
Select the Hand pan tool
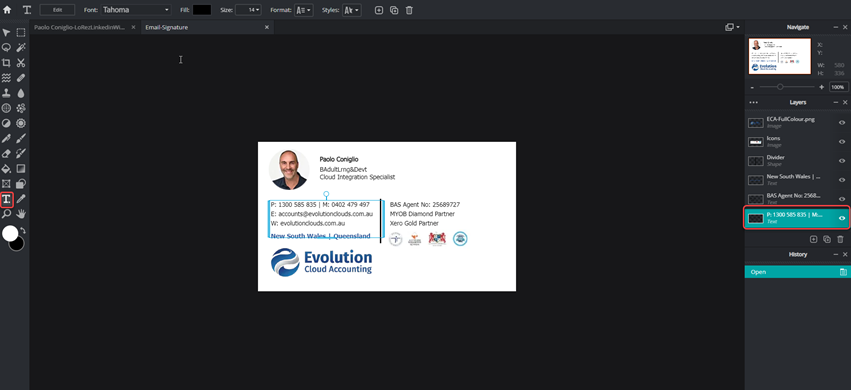21,214
